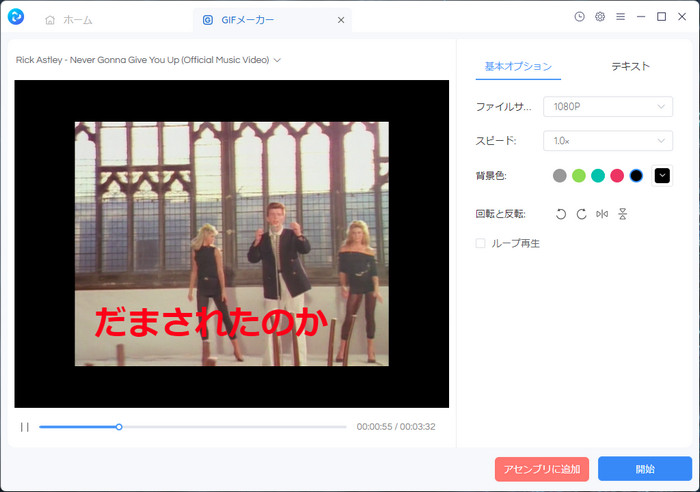Expand the video title dropdown chevron
The height and width of the screenshot is (492, 700).
(277, 60)
